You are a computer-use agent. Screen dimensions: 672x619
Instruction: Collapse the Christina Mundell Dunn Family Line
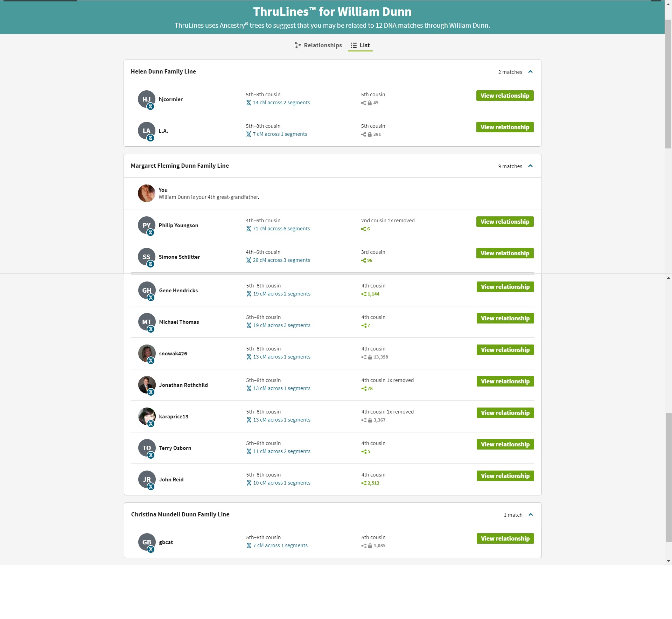click(531, 515)
